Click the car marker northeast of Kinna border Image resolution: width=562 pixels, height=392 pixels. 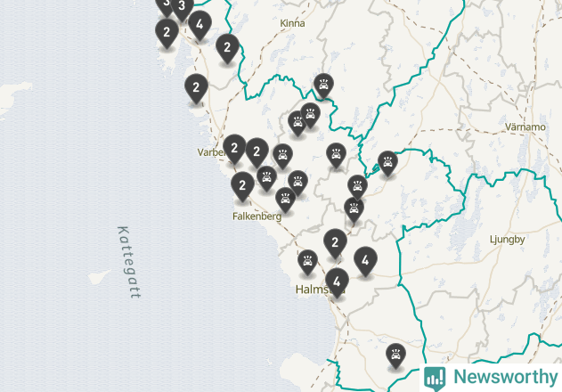(323, 86)
